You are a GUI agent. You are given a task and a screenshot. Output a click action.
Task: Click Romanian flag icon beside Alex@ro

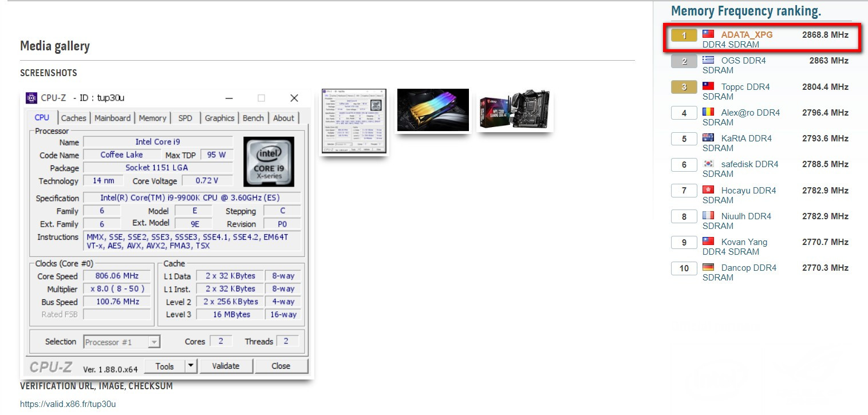pyautogui.click(x=708, y=112)
